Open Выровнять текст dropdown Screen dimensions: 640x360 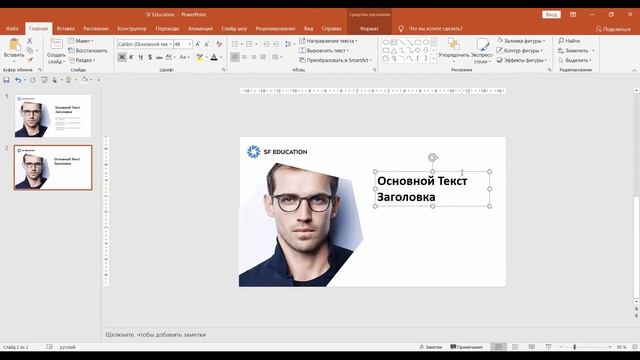click(x=324, y=51)
